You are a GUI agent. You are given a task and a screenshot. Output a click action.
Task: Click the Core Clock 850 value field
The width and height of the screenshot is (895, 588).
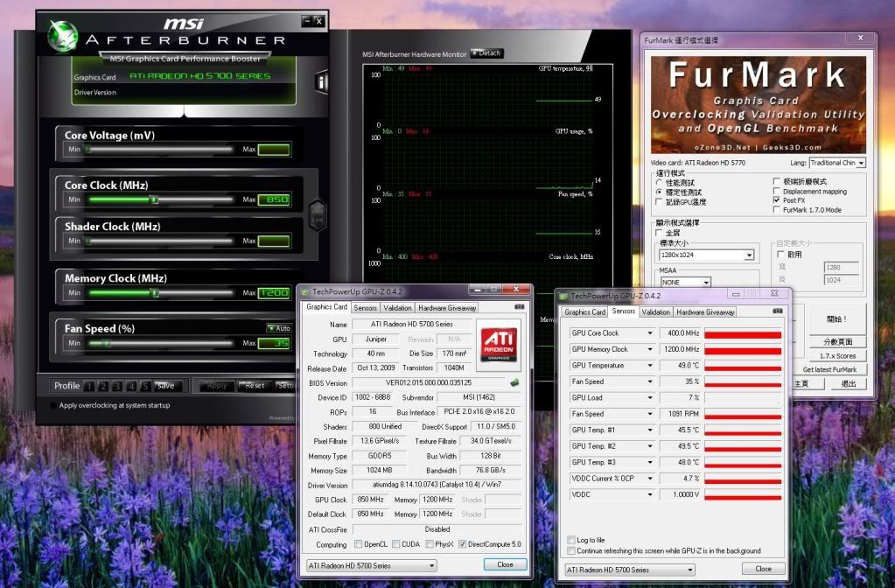[x=274, y=199]
